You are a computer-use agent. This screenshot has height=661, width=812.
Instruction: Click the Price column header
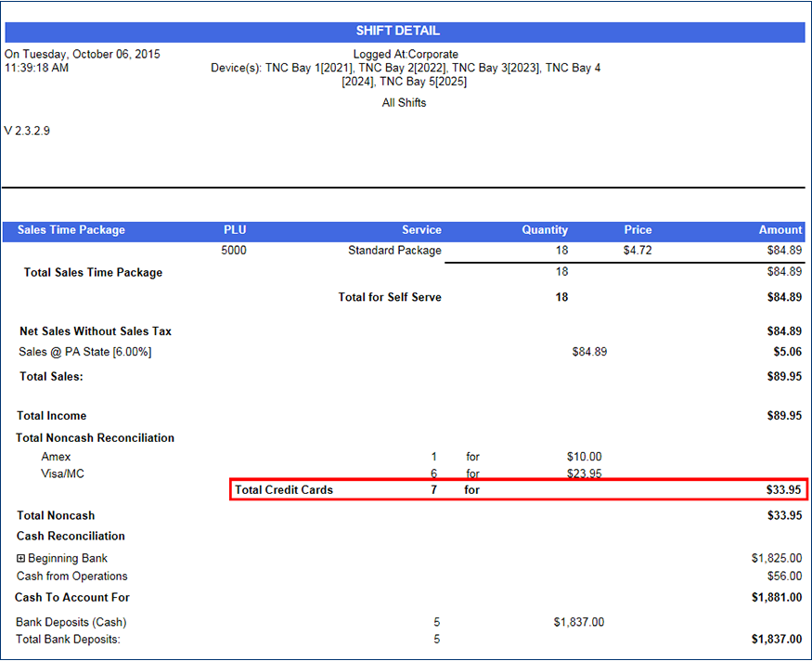638,230
